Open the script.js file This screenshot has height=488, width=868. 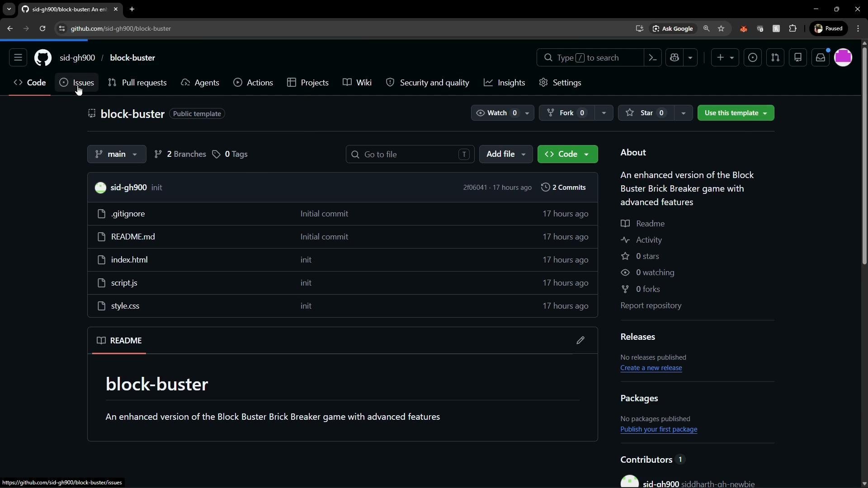(x=124, y=283)
